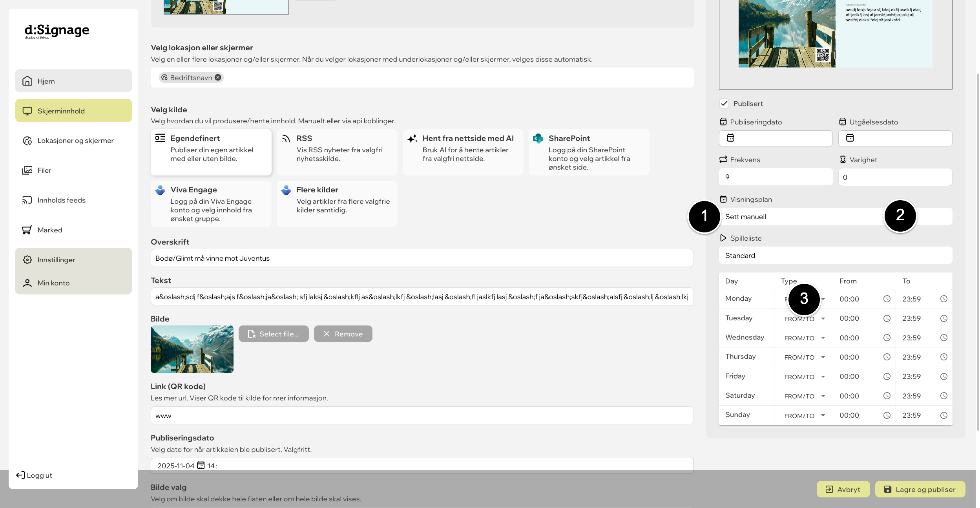Open Innstillinger settings

[x=73, y=259]
